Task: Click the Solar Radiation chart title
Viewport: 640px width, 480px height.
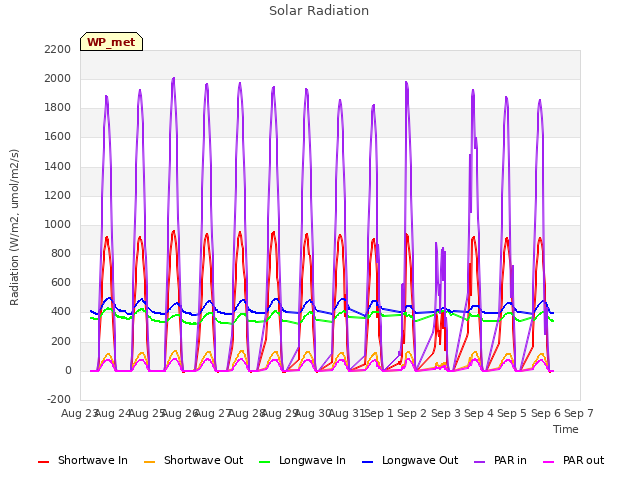Action: pyautogui.click(x=319, y=11)
